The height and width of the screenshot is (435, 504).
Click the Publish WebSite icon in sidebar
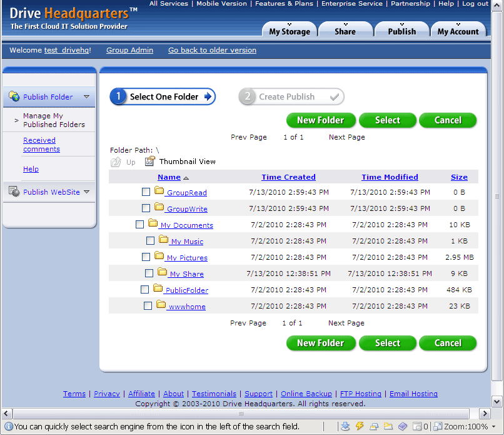coord(14,192)
